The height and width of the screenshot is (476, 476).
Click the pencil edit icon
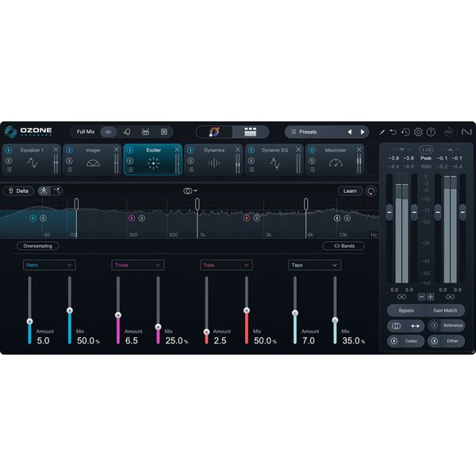382,132
